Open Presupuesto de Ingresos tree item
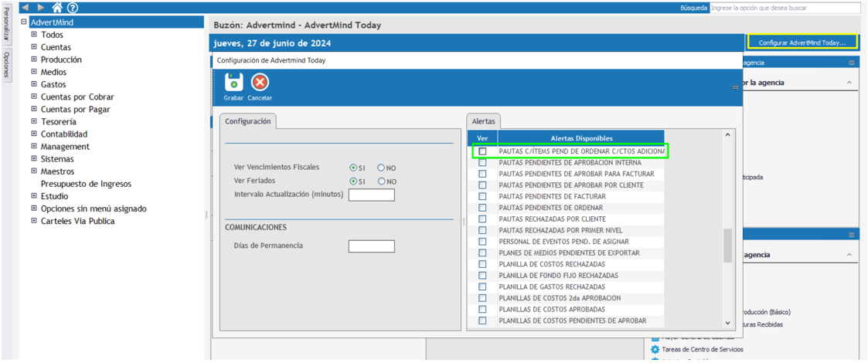 tap(86, 184)
